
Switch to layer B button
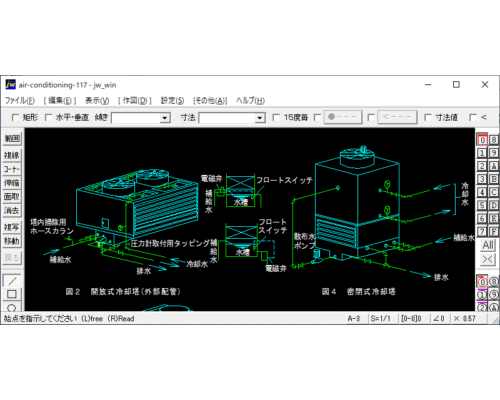494,179
